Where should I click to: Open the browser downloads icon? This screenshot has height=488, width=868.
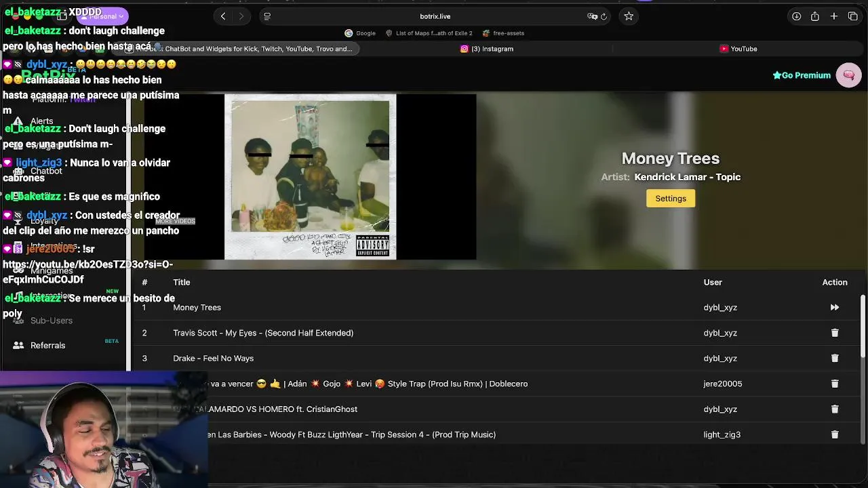796,16
